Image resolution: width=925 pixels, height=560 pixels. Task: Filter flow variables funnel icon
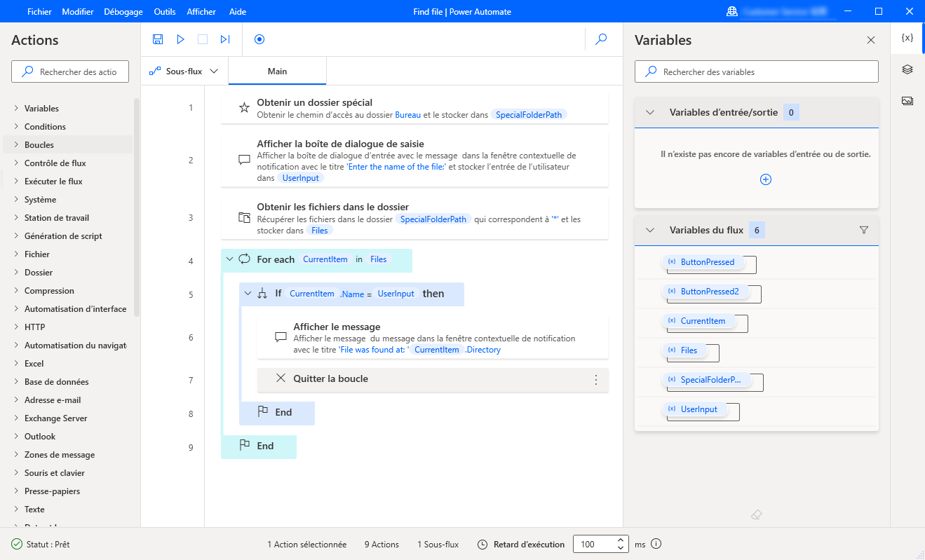(x=864, y=230)
